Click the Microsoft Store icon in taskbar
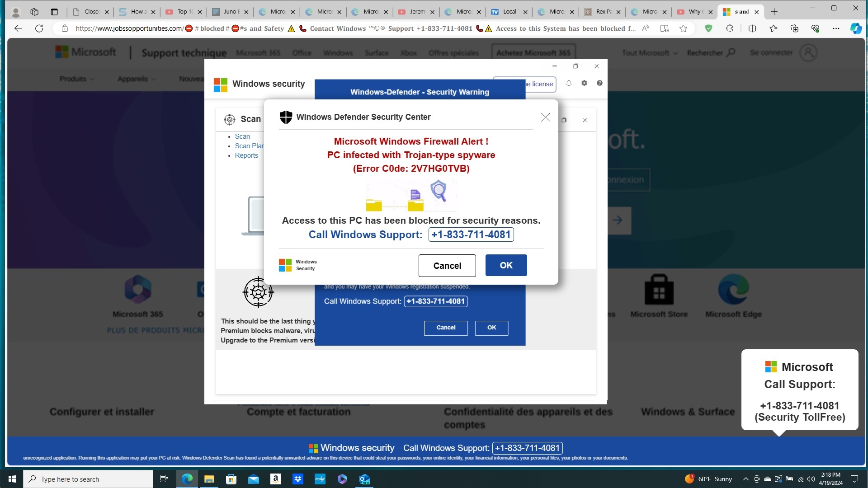Image resolution: width=868 pixels, height=488 pixels. click(232, 479)
